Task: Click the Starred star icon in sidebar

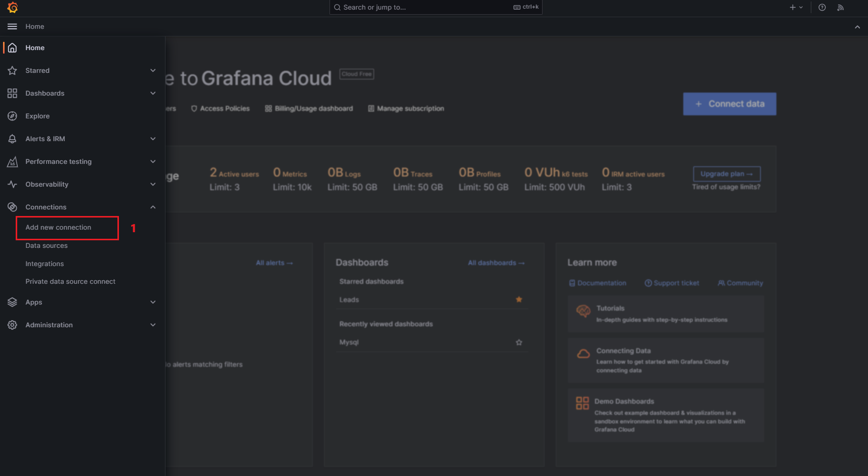Action: coord(13,70)
